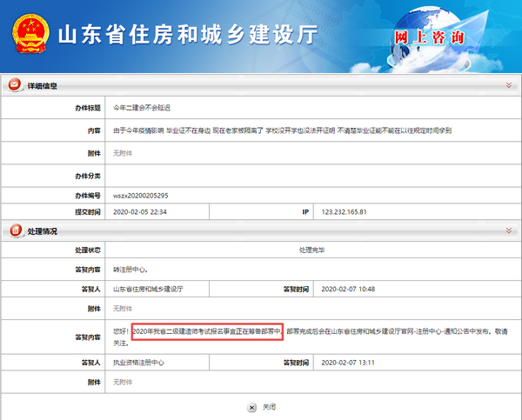Collapse the 详细信息 section with its chevron
522x420 pixels.
coord(508,85)
